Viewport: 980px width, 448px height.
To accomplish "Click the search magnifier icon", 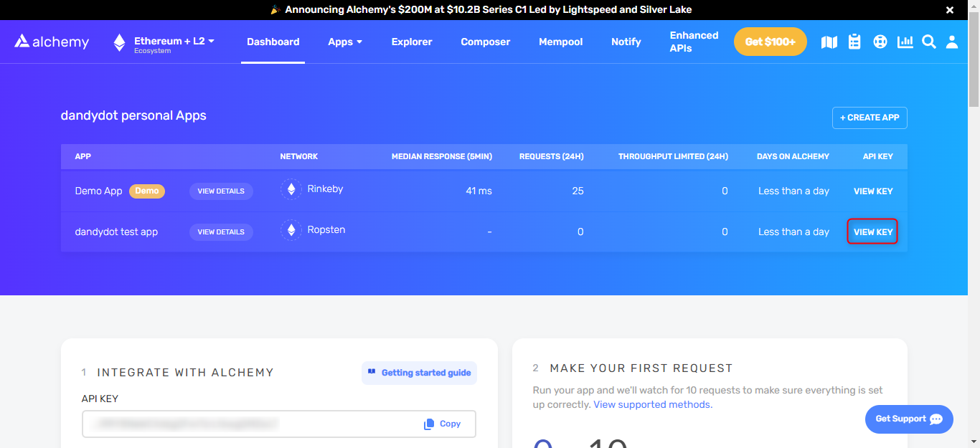I will tap(929, 42).
